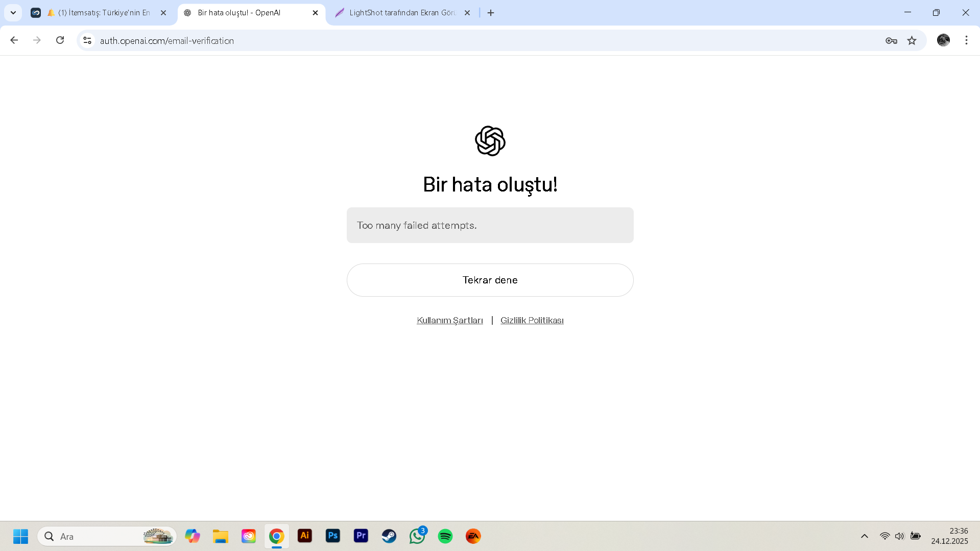980x551 pixels.
Task: Open WhatsApp from the taskbar
Action: (417, 536)
